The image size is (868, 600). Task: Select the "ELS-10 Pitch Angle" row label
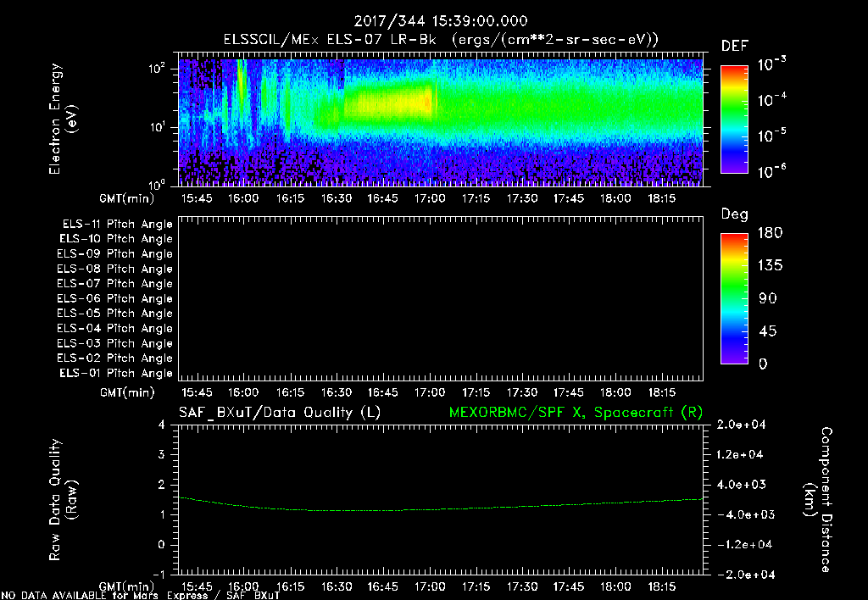click(x=116, y=239)
